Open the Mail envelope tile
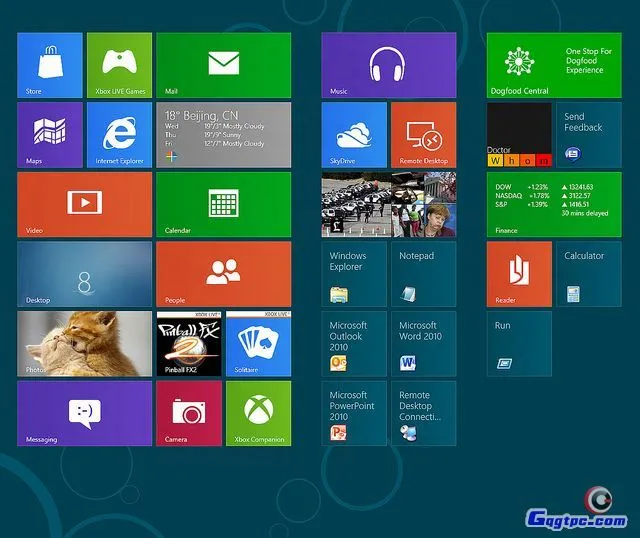The width and height of the screenshot is (640, 538). click(223, 65)
